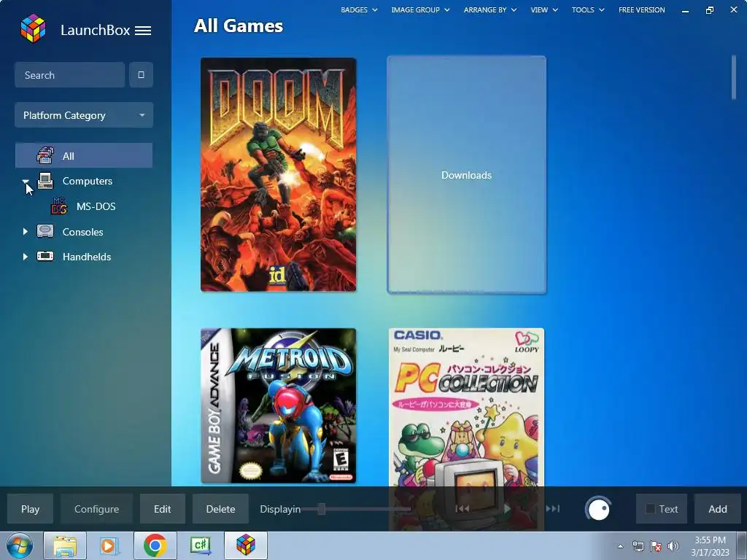Click LaunchBox taskbar icon
The width and height of the screenshot is (747, 560).
point(246,545)
